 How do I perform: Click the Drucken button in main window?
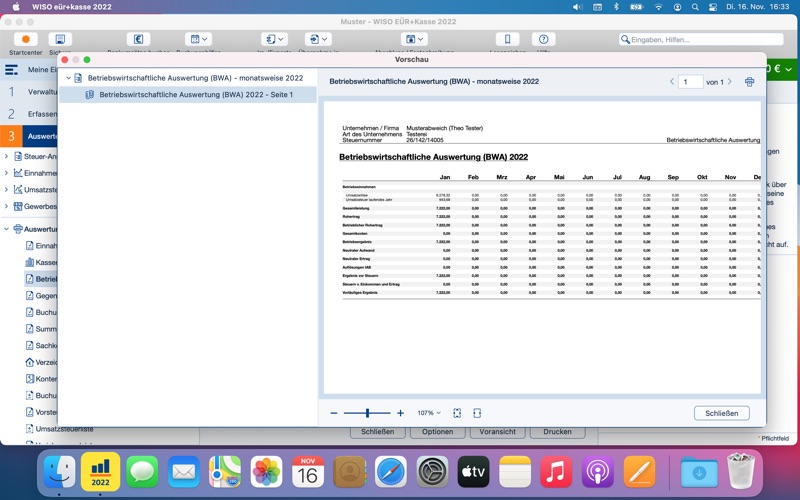pos(557,432)
